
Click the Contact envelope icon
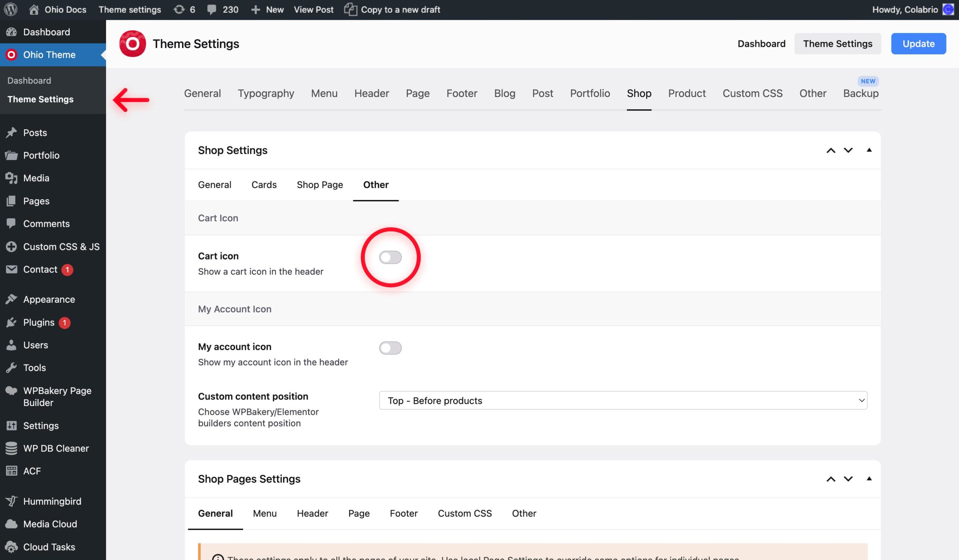(11, 269)
